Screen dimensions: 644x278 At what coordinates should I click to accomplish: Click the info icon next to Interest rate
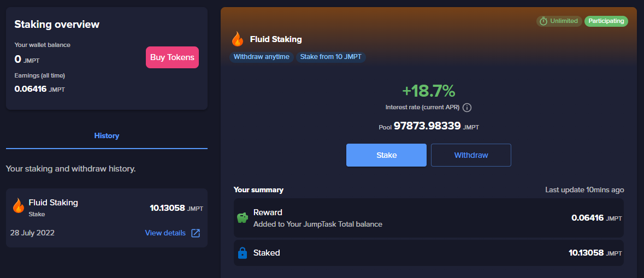pos(467,108)
